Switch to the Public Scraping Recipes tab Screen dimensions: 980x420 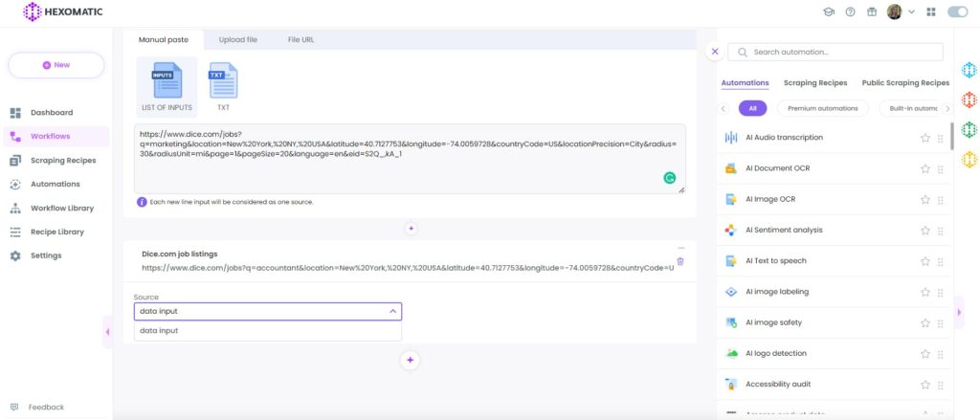(905, 83)
